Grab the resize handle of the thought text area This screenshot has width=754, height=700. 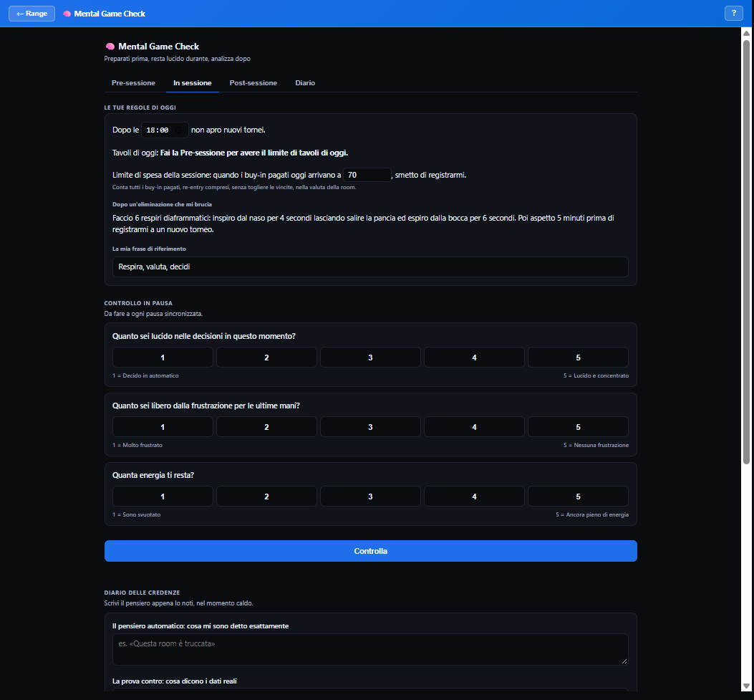click(x=624, y=661)
